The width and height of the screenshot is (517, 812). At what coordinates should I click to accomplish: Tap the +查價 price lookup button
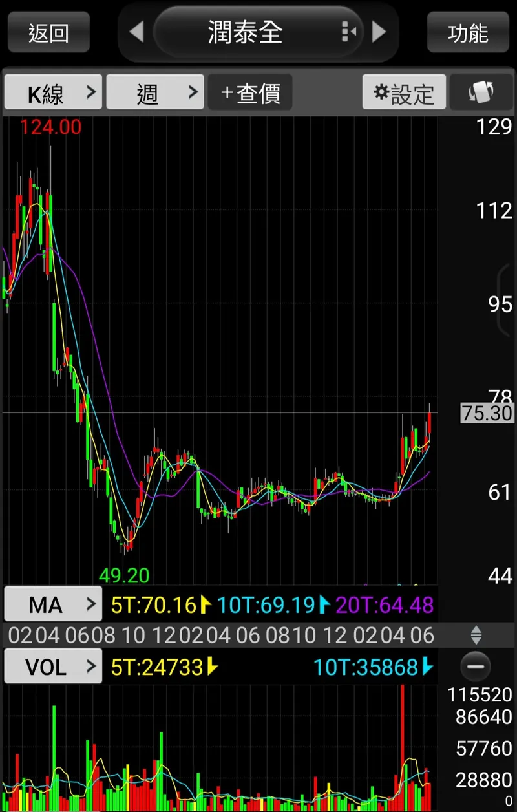pyautogui.click(x=250, y=92)
